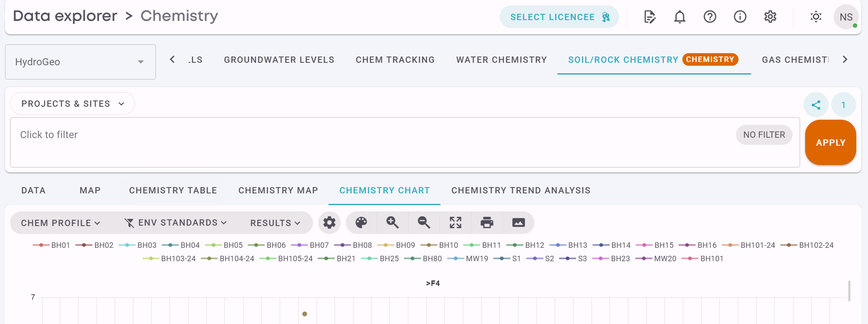
Task: Print the chemistry chart
Action: tap(487, 222)
